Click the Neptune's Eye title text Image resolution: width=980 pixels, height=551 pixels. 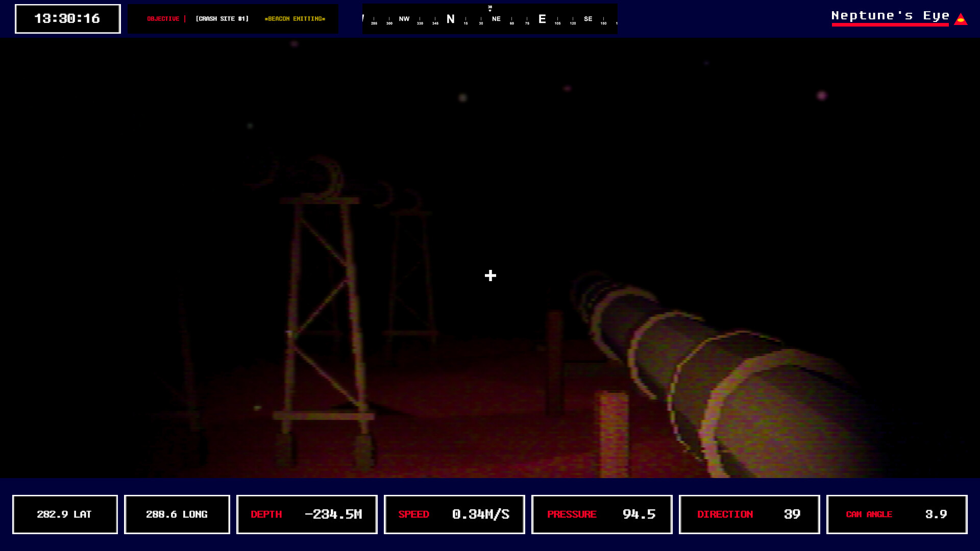click(x=890, y=16)
